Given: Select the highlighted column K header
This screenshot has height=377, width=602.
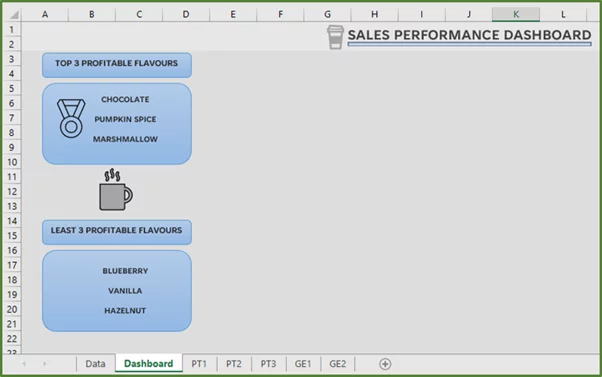Looking at the screenshot, I should coord(516,15).
